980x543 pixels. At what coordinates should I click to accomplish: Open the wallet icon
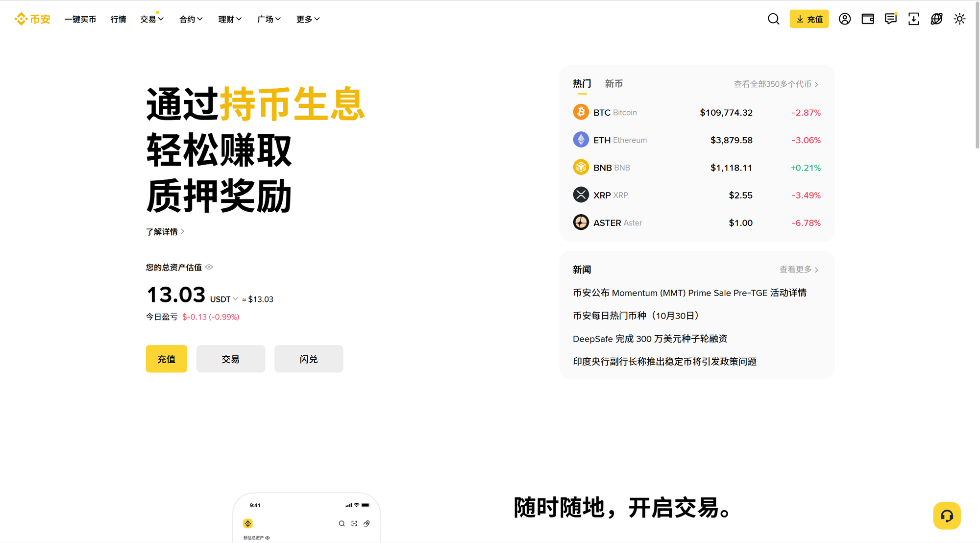tap(867, 19)
